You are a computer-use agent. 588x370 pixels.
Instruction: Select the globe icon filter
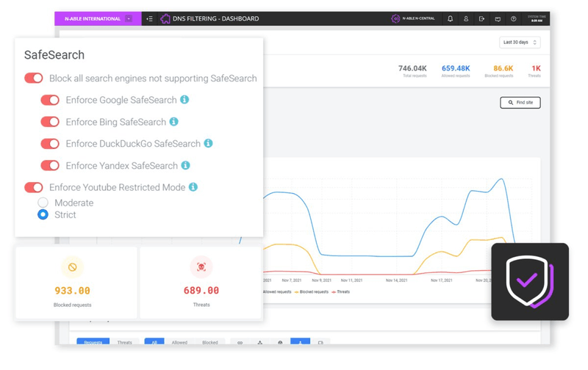point(280,342)
